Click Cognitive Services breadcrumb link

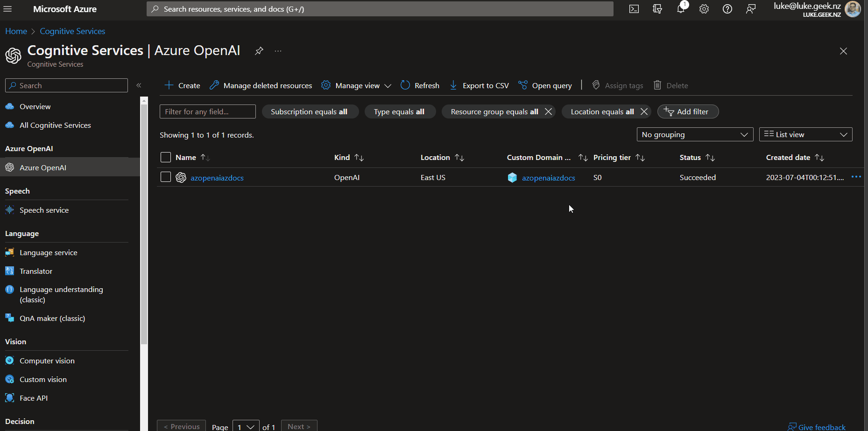pos(72,31)
